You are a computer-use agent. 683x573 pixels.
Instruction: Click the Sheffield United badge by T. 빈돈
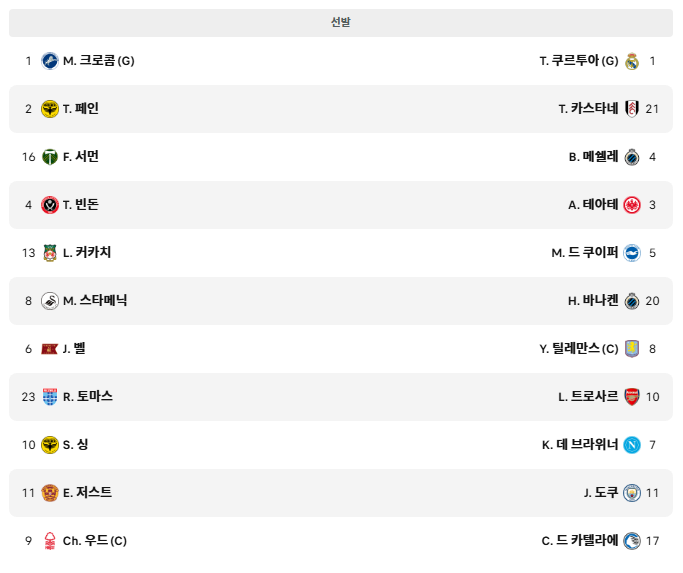point(50,205)
